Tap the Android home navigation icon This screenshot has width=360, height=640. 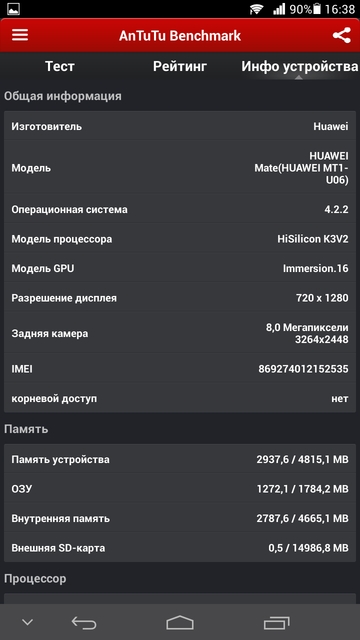pos(180,622)
